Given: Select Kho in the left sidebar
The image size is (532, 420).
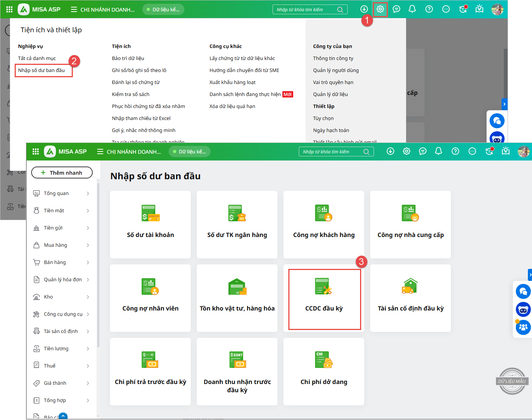Looking at the screenshot, I should pyautogui.click(x=48, y=297).
